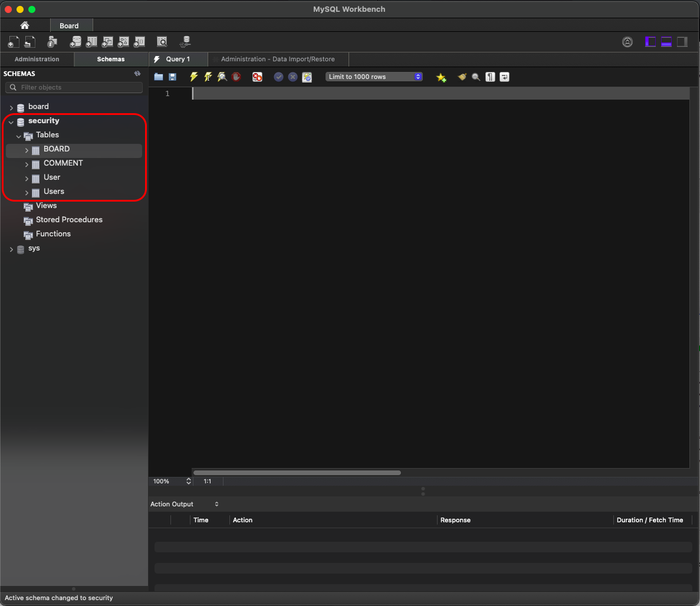This screenshot has height=606, width=700.
Task: Select the Views folder
Action: [x=47, y=206]
